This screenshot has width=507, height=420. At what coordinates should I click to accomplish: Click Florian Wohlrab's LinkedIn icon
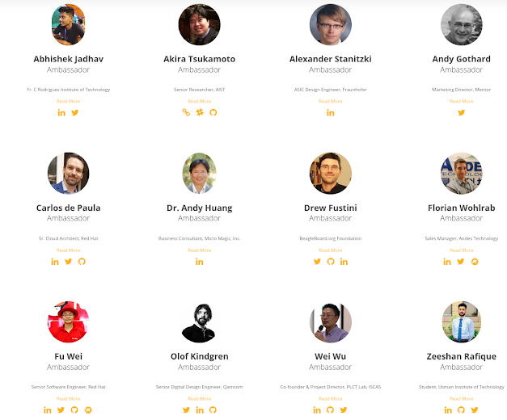point(447,261)
